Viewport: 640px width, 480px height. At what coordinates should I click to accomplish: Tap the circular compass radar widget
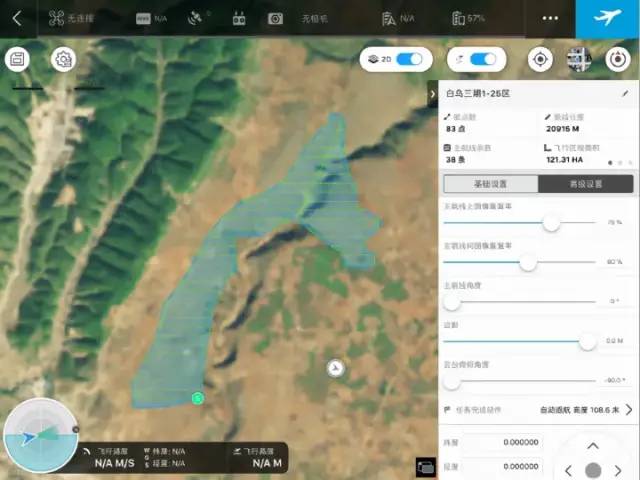point(40,436)
